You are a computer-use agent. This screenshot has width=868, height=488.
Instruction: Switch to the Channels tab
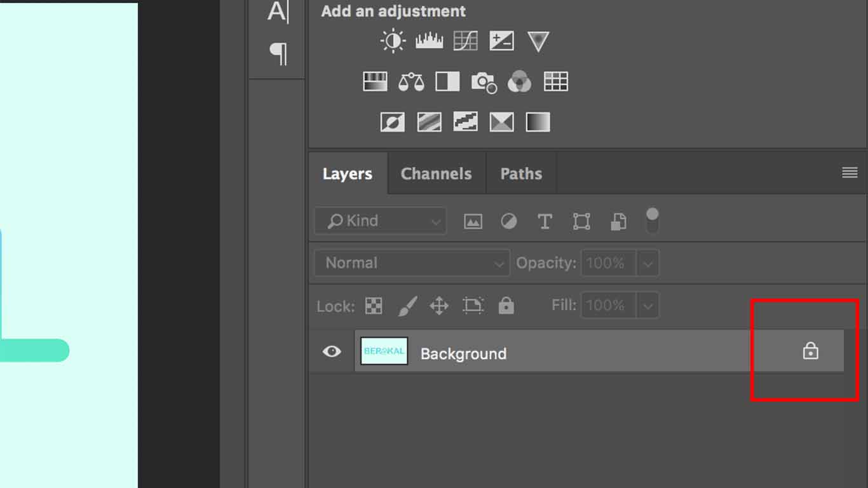click(436, 173)
